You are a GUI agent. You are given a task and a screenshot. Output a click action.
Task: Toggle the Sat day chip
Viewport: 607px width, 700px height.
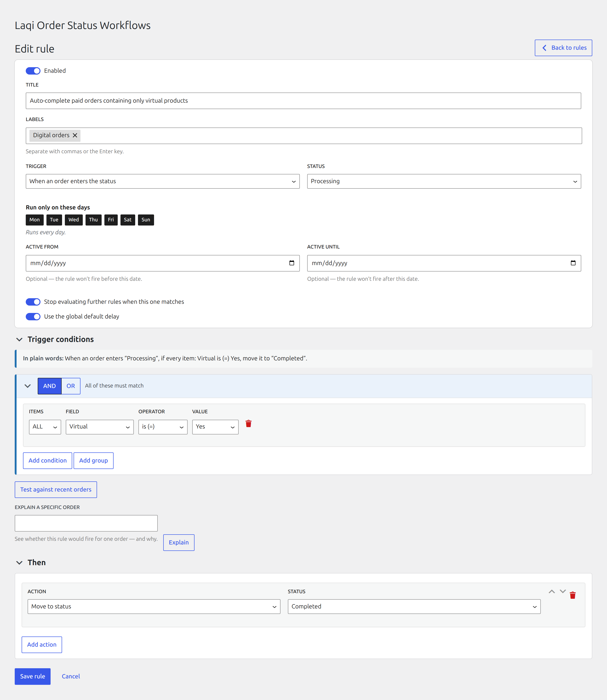(x=128, y=220)
